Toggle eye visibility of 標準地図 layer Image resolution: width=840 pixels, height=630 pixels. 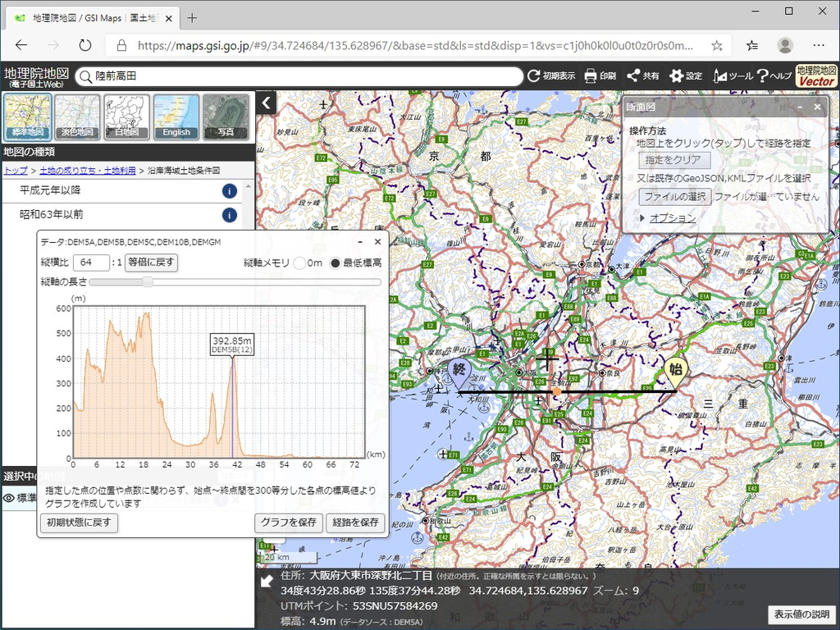point(10,498)
